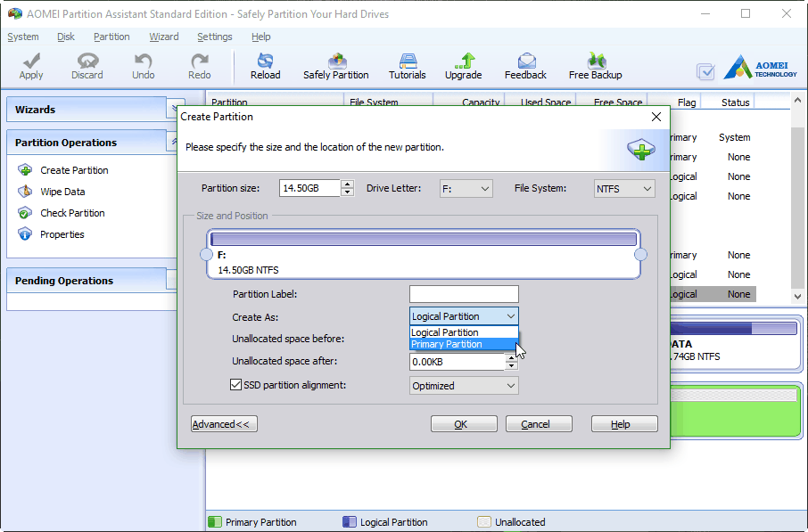Launch Tutorials from the toolbar
808x532 pixels.
[x=407, y=65]
